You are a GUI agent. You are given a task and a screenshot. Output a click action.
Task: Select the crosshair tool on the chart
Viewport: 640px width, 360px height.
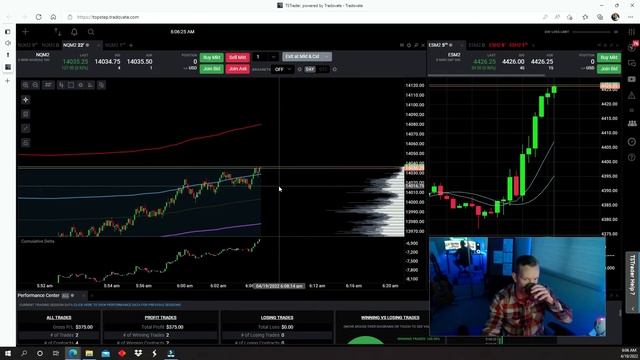click(26, 100)
